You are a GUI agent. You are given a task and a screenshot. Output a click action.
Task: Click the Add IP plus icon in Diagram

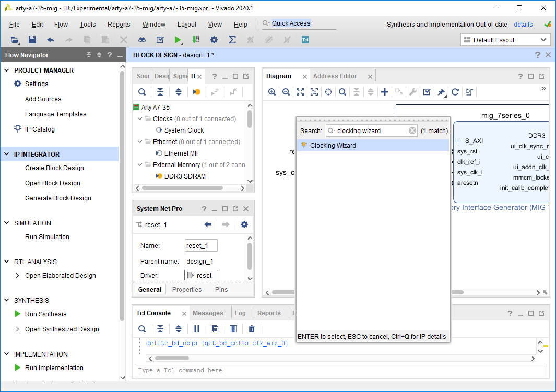pos(385,92)
